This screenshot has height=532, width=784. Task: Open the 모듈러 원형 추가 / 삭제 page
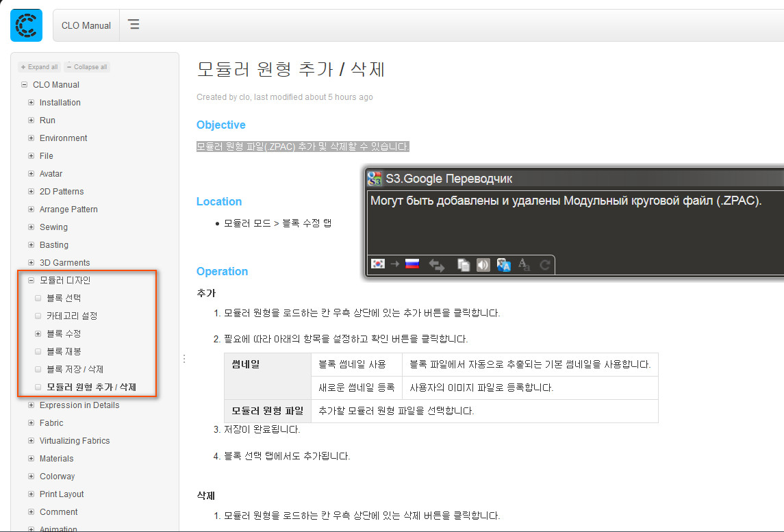tap(92, 387)
